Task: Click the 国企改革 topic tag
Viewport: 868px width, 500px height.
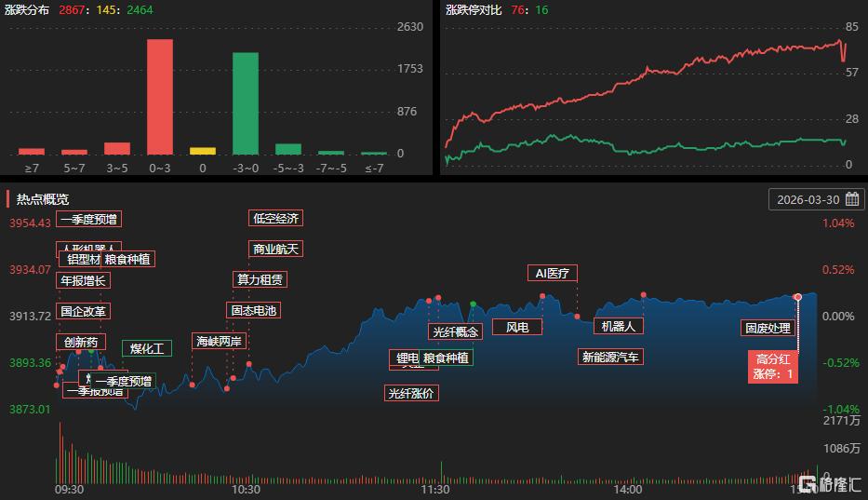Action: (83, 311)
